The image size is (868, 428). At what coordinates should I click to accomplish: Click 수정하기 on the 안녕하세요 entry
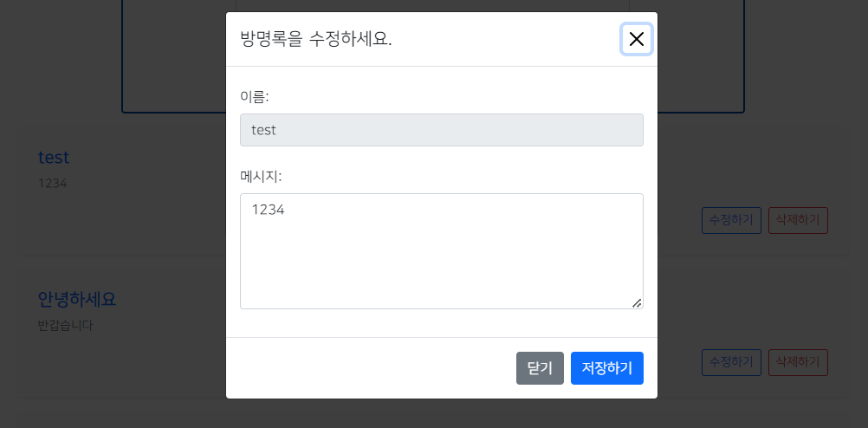731,362
